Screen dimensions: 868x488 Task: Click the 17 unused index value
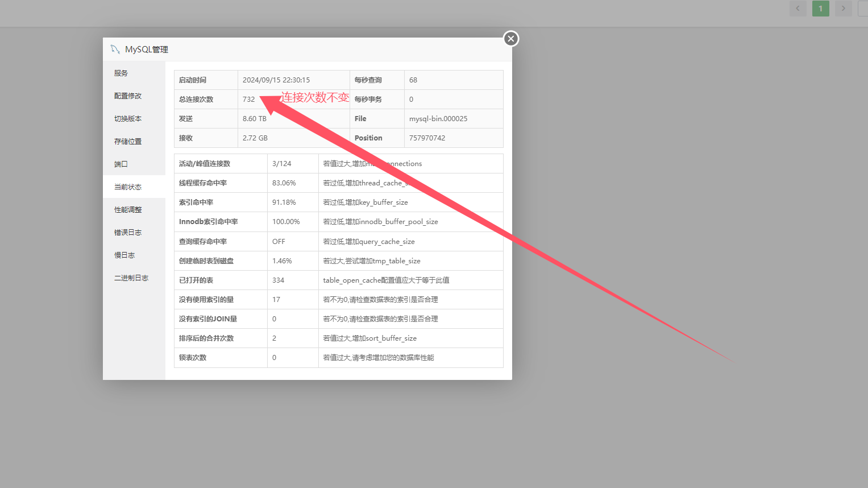click(x=276, y=300)
